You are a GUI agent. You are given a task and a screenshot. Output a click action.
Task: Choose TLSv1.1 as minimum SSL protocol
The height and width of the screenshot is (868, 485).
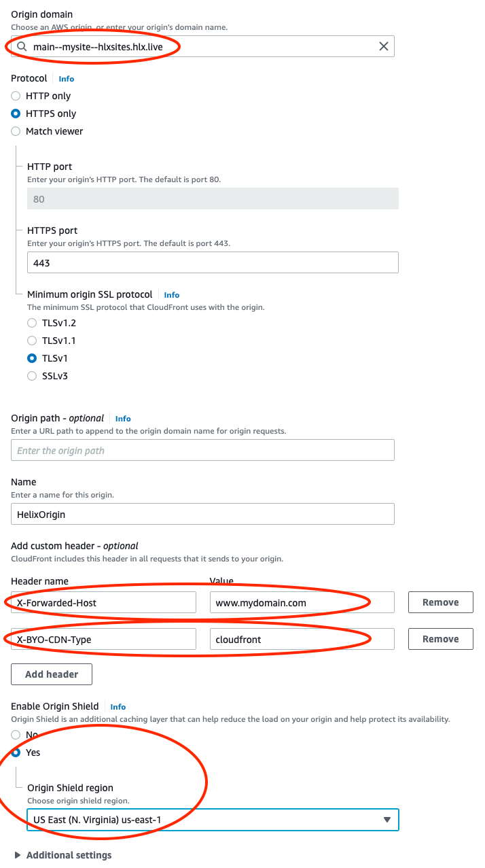coord(32,341)
